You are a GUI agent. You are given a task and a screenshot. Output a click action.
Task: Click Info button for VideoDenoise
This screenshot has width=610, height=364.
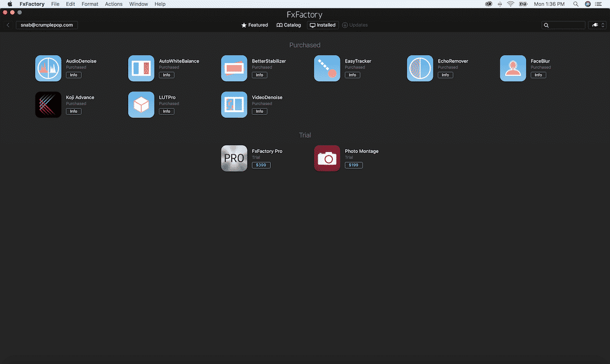coord(260,111)
